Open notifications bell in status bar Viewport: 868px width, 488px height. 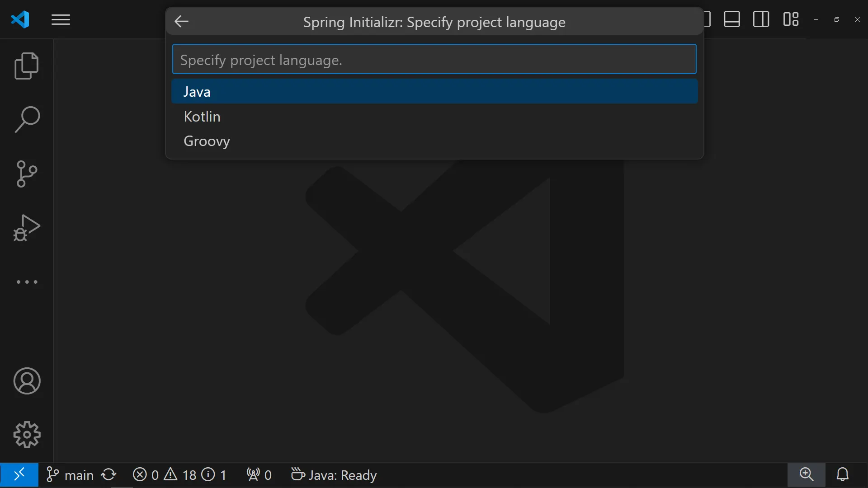(x=842, y=474)
